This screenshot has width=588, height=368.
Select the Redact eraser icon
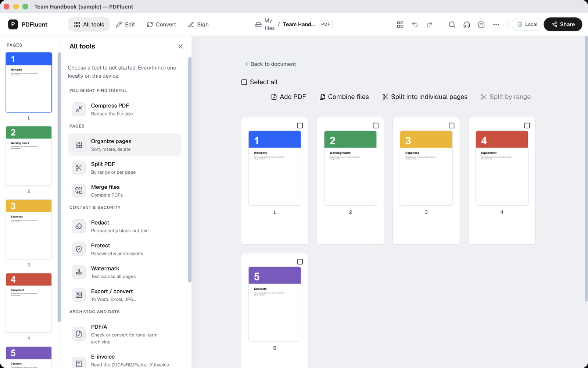click(x=79, y=226)
